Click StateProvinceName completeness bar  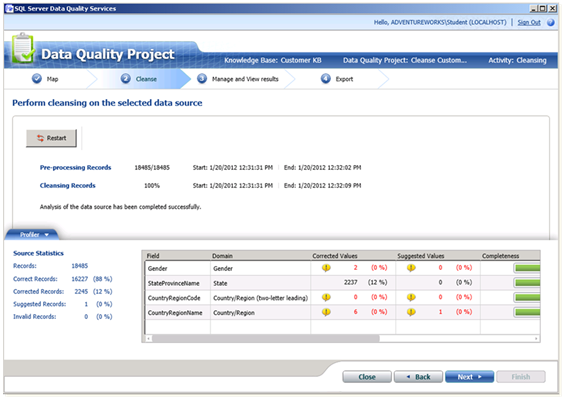[x=527, y=283]
